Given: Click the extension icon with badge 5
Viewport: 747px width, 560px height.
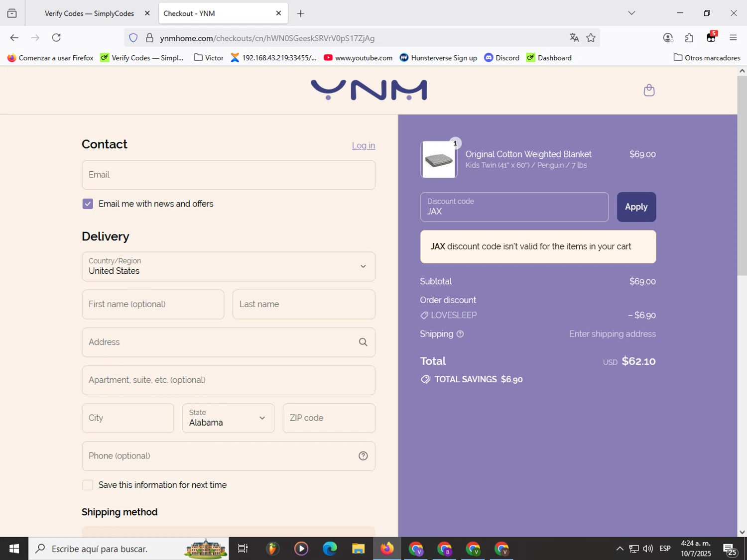Looking at the screenshot, I should pos(711,37).
